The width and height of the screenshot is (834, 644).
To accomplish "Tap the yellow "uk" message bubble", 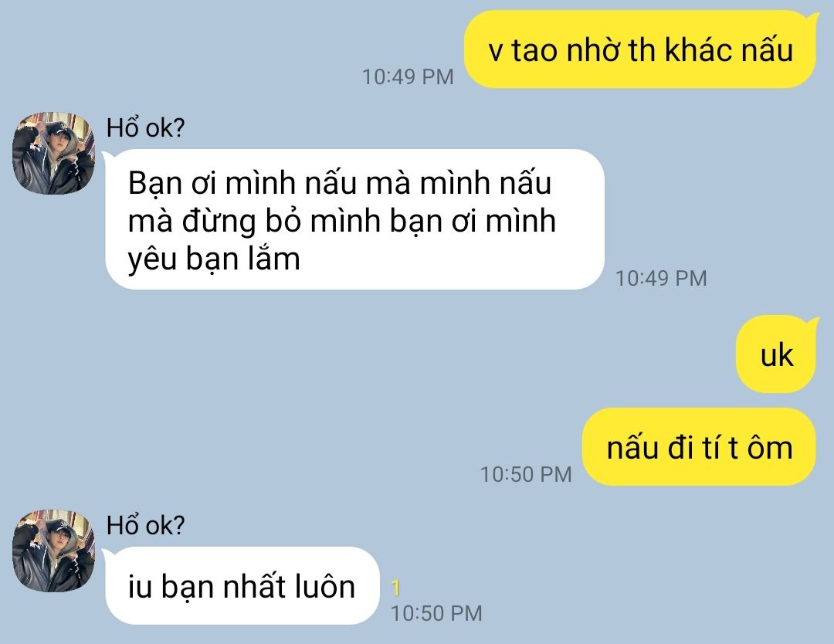I will click(776, 354).
